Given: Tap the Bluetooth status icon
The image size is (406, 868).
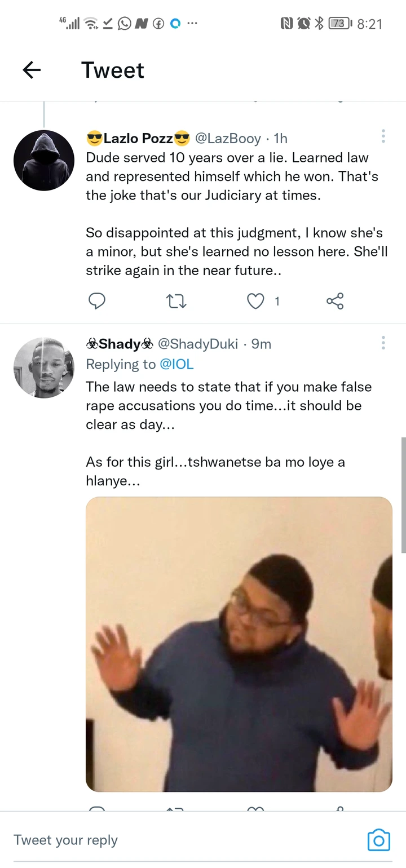Looking at the screenshot, I should tap(319, 23).
